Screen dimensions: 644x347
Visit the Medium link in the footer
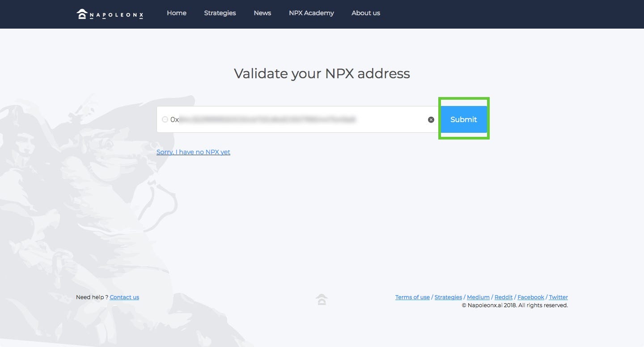[x=478, y=297]
